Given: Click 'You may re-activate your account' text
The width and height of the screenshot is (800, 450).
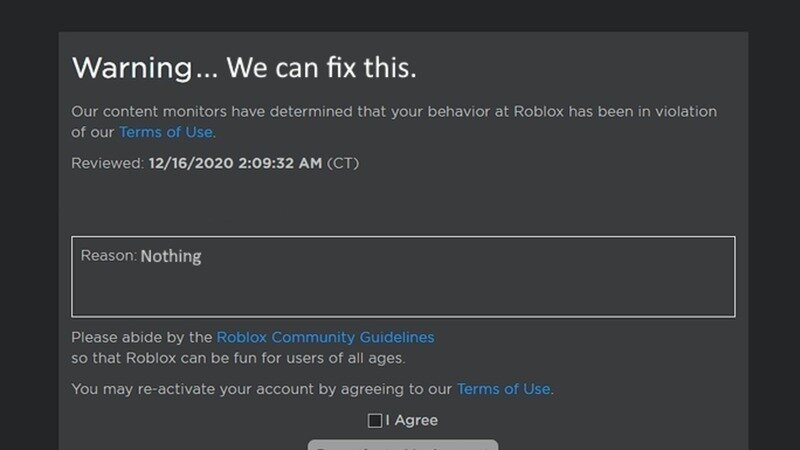Looking at the screenshot, I should tap(200, 388).
